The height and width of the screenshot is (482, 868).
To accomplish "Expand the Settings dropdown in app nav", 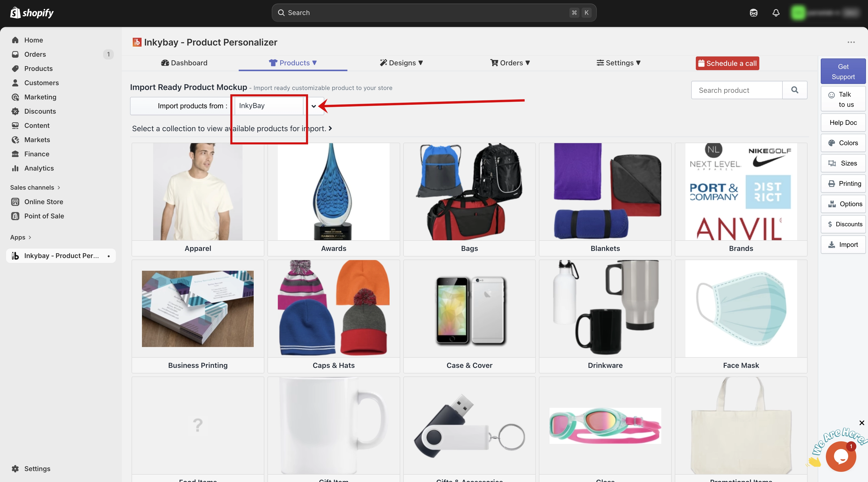I will (618, 63).
